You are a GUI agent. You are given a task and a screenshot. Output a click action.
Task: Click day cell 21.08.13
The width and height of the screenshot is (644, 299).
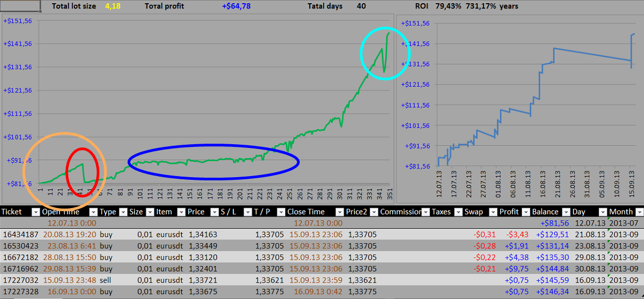coord(590,234)
